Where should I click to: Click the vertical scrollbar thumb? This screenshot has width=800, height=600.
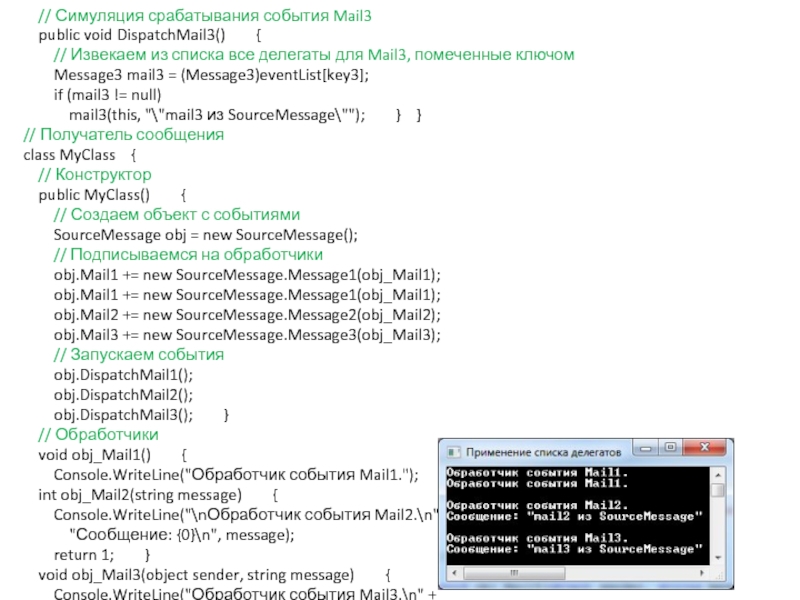click(718, 489)
